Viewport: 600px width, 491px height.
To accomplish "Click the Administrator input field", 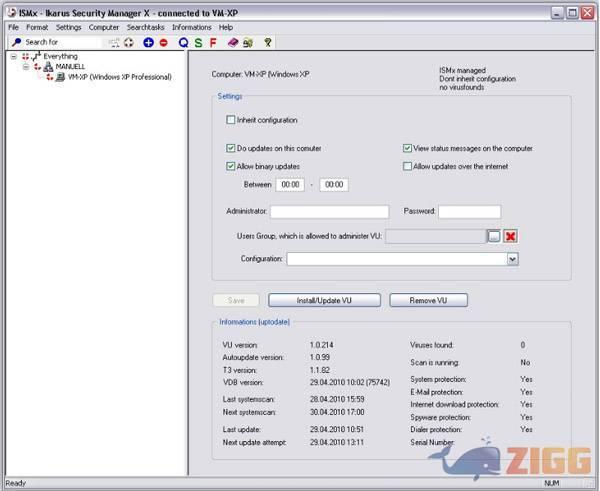I will [329, 212].
